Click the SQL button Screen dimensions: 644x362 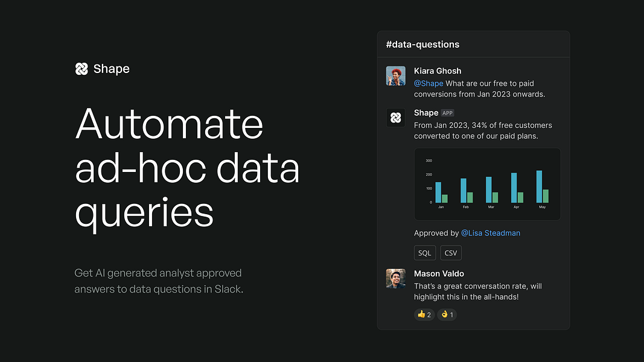(x=425, y=253)
